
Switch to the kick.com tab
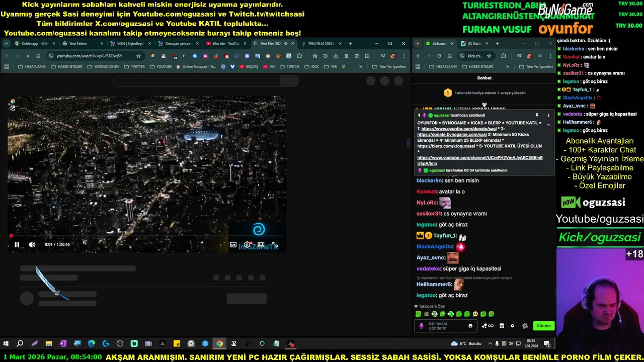pos(439,44)
